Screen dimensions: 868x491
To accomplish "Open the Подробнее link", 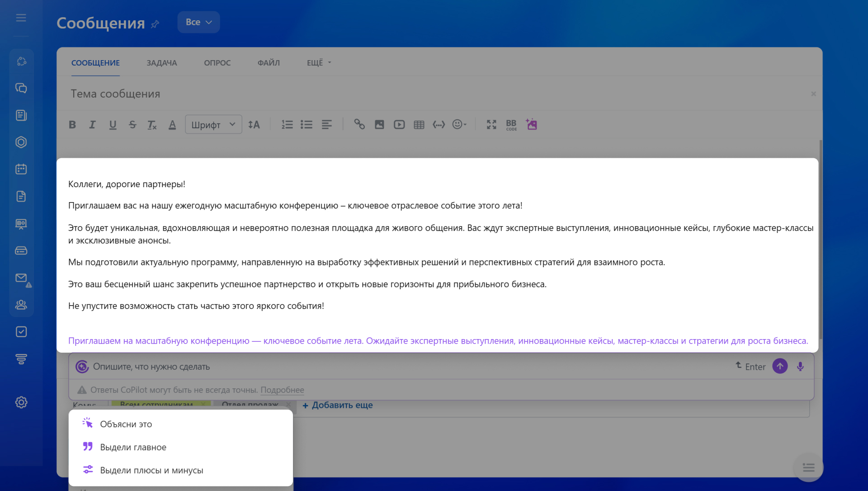I will click(282, 390).
